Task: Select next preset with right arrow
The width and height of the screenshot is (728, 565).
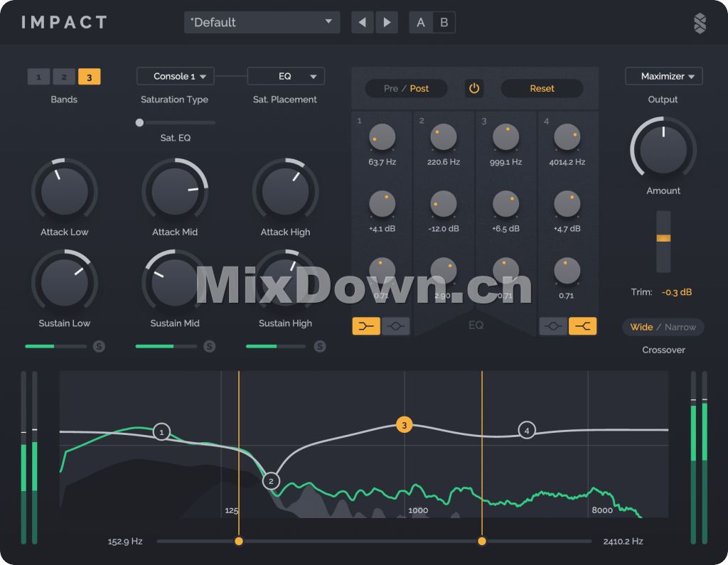Action: pyautogui.click(x=386, y=22)
